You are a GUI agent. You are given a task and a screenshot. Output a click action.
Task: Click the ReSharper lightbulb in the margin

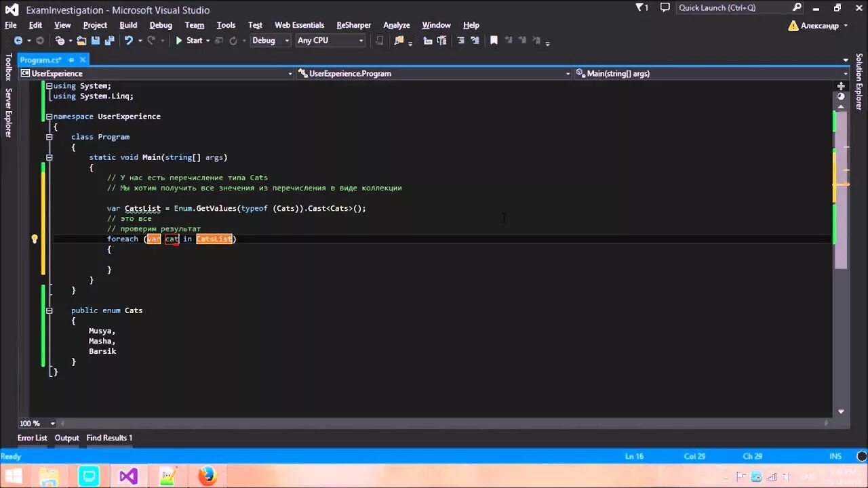click(x=35, y=239)
